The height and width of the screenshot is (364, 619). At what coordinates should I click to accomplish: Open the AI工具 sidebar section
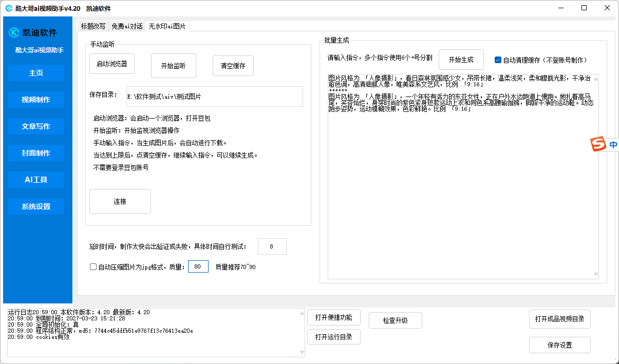click(x=36, y=180)
